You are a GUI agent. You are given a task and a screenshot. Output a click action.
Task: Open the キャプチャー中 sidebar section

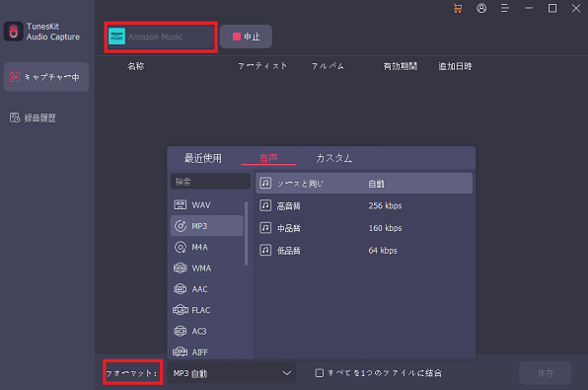46,77
